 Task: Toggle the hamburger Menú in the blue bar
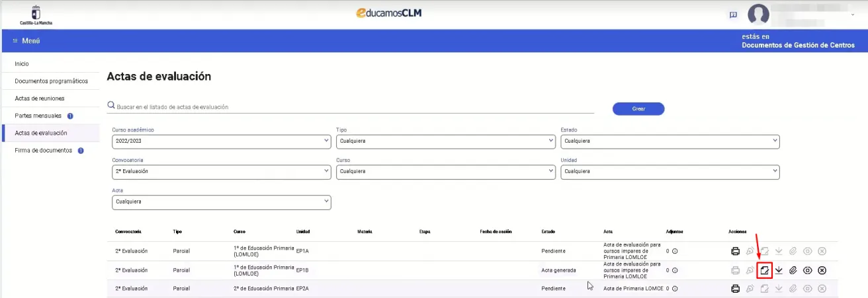click(x=27, y=41)
